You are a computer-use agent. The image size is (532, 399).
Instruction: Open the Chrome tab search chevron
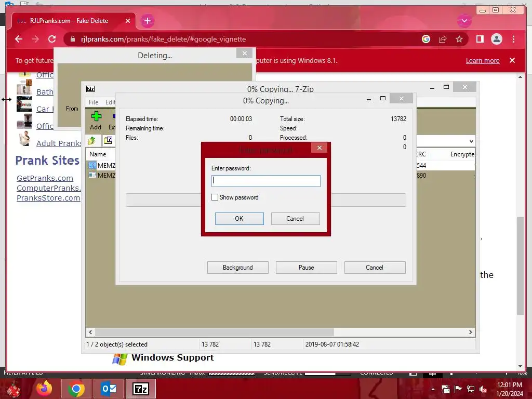pyautogui.click(x=464, y=21)
